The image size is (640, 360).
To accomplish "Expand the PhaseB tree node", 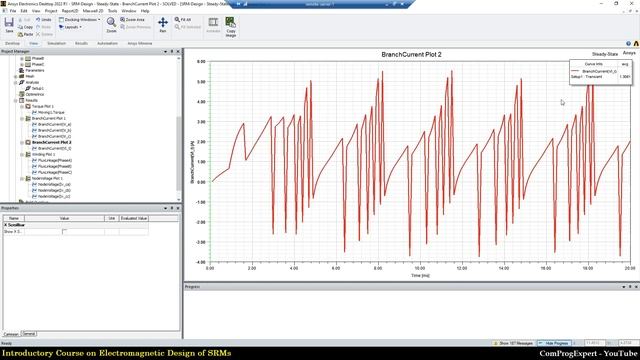I will tap(22, 58).
